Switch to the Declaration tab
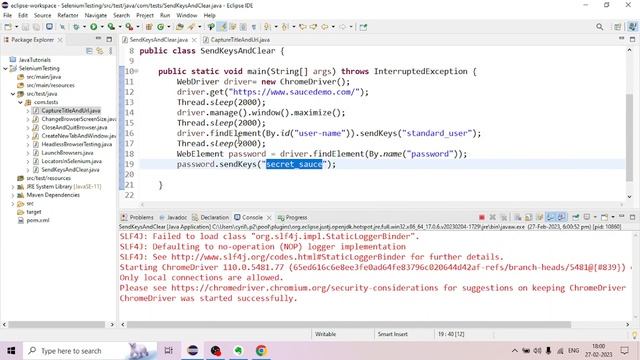This screenshot has height=360, width=640. tap(211, 217)
